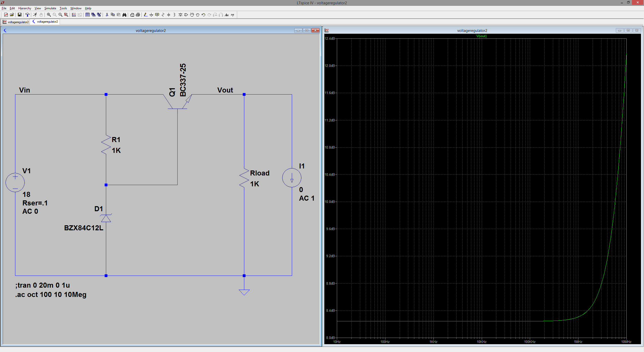Open the View menu
Image resolution: width=644 pixels, height=352 pixels.
pyautogui.click(x=38, y=8)
